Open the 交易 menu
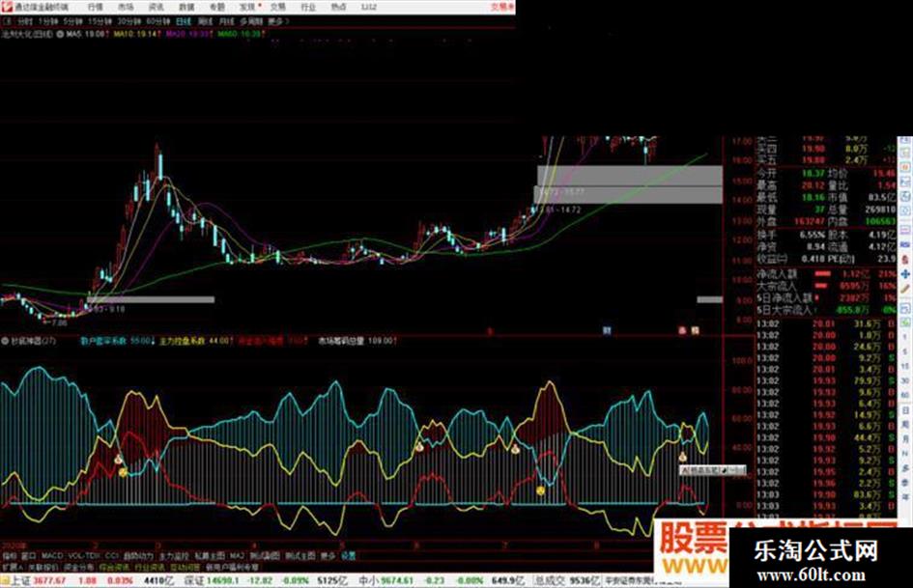This screenshot has height=588, width=913. point(277,7)
